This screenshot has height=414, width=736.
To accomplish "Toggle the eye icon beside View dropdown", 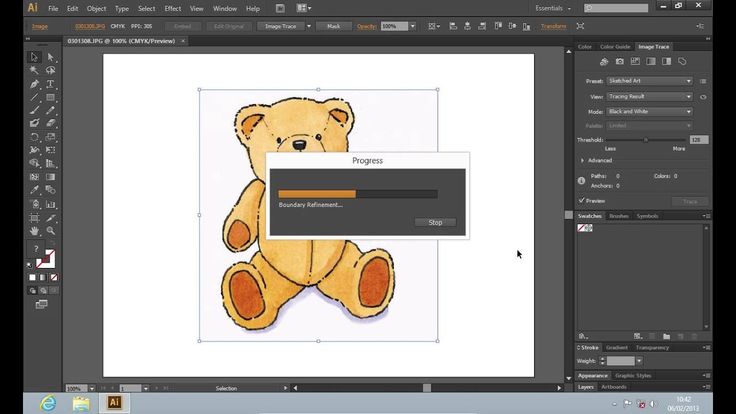I will (x=703, y=96).
